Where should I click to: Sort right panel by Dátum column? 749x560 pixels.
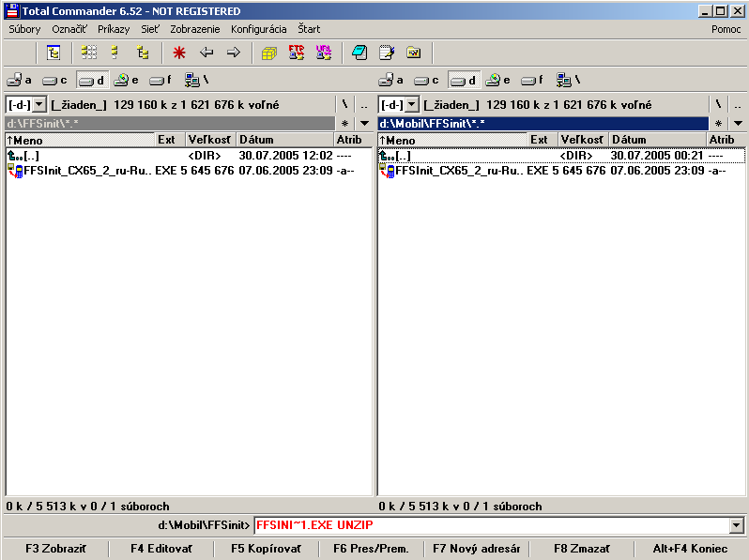(657, 140)
